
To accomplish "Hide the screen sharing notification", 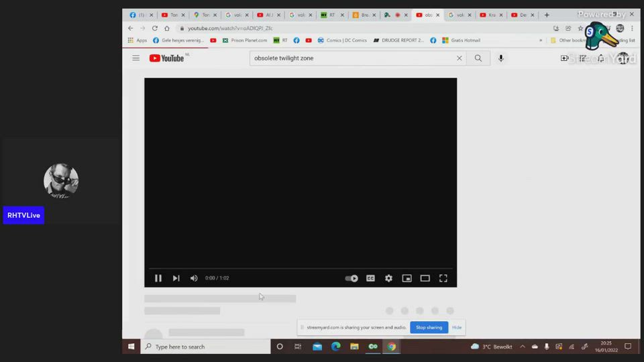I will click(457, 327).
